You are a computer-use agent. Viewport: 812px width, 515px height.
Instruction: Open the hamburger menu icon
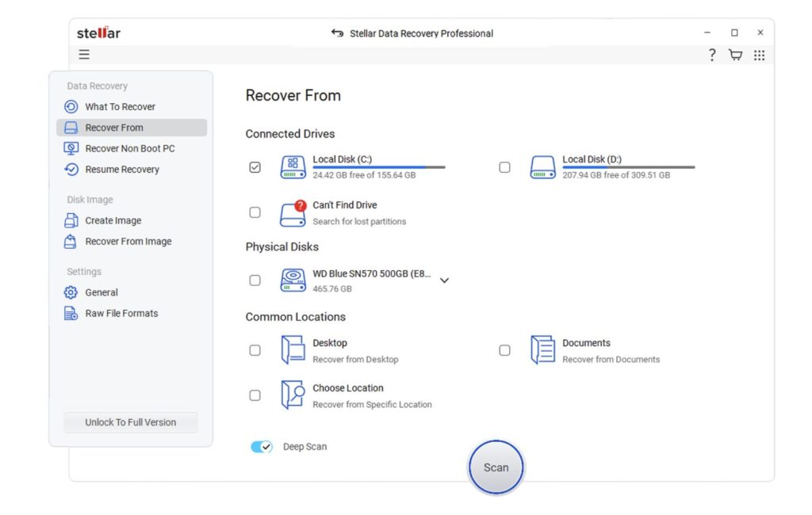84,55
